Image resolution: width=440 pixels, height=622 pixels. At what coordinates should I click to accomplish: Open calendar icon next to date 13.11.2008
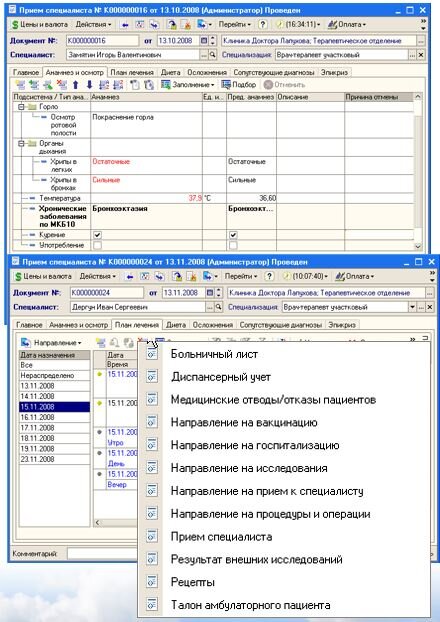click(209, 293)
